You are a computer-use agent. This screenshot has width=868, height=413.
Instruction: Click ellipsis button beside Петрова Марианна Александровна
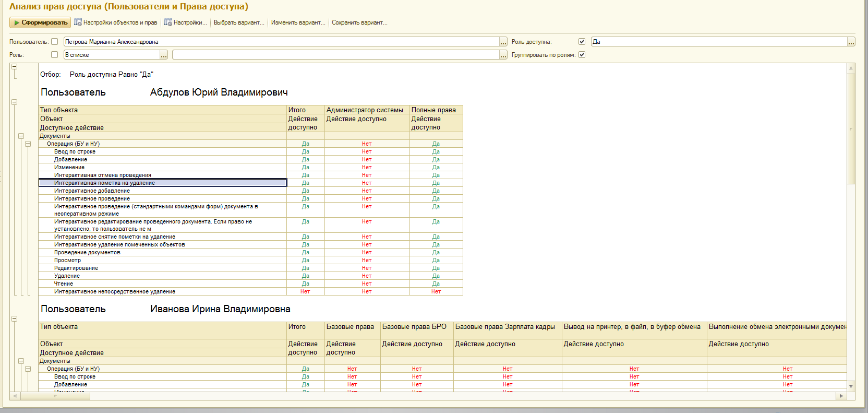pos(503,42)
